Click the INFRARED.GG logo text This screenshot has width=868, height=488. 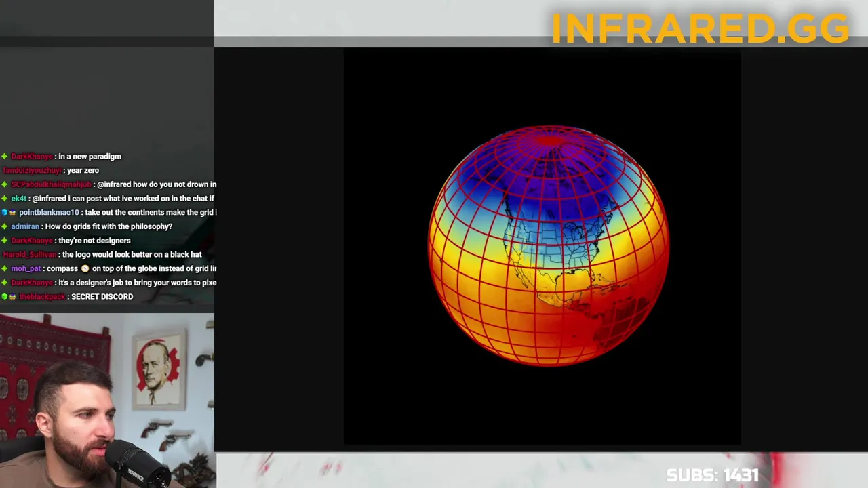[x=700, y=28]
